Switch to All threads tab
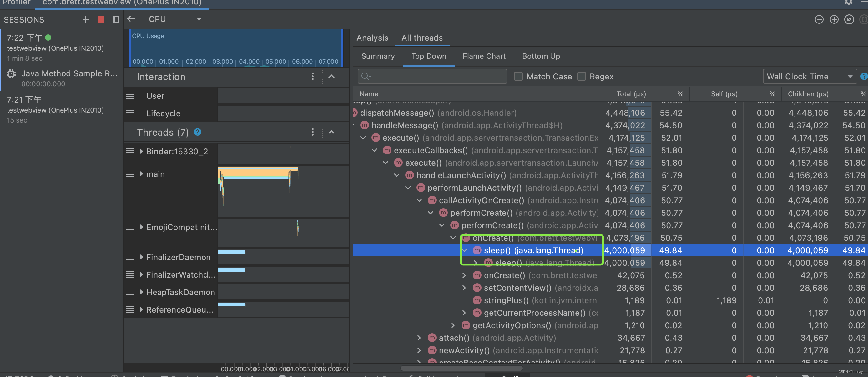The height and width of the screenshot is (377, 868). 422,38
